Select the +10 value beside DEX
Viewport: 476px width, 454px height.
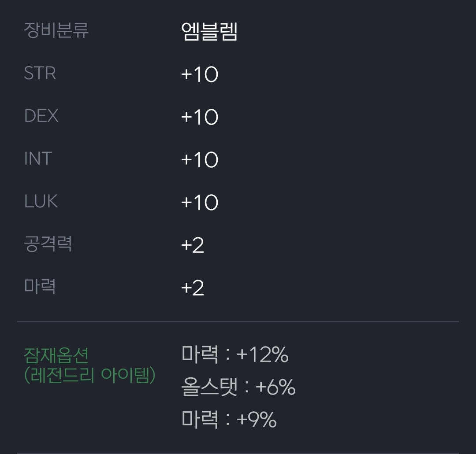point(200,117)
